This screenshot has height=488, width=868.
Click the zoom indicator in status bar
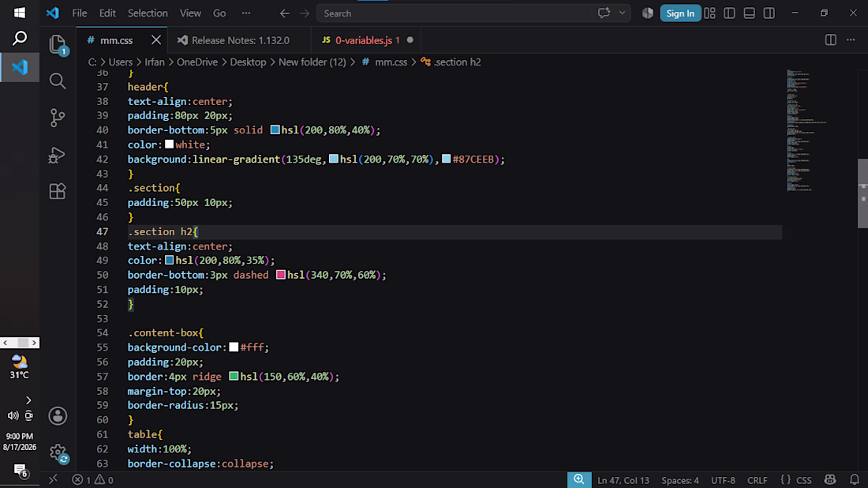[579, 479]
